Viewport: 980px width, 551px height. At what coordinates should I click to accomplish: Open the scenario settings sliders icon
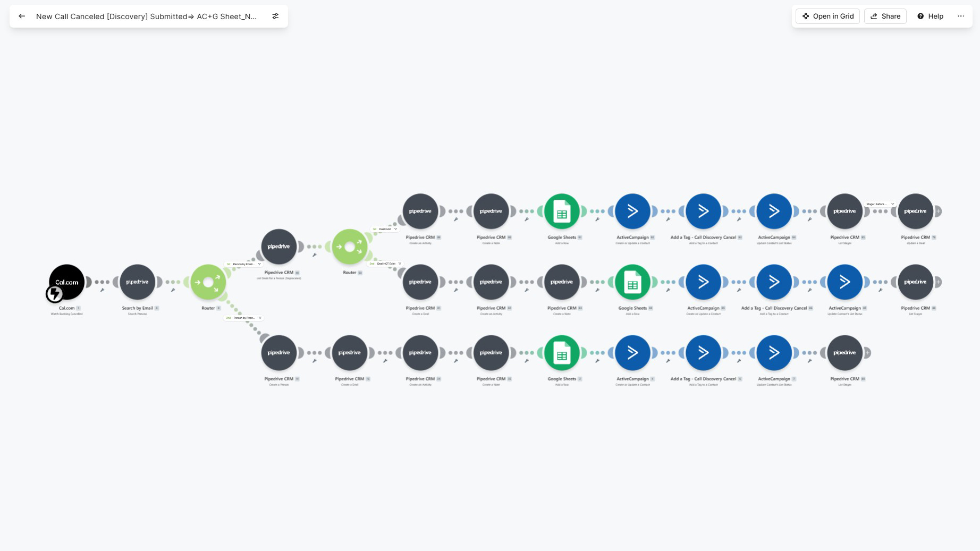pos(275,16)
